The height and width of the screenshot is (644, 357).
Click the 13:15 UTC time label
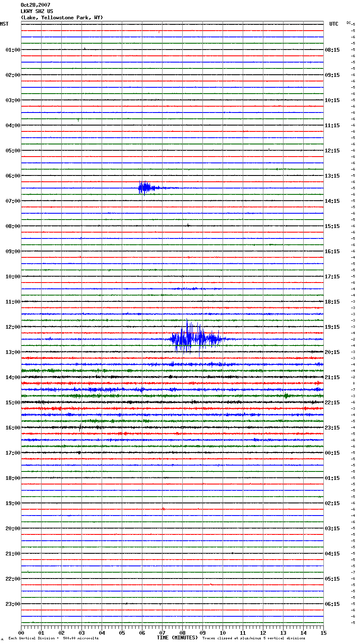pos(332,176)
